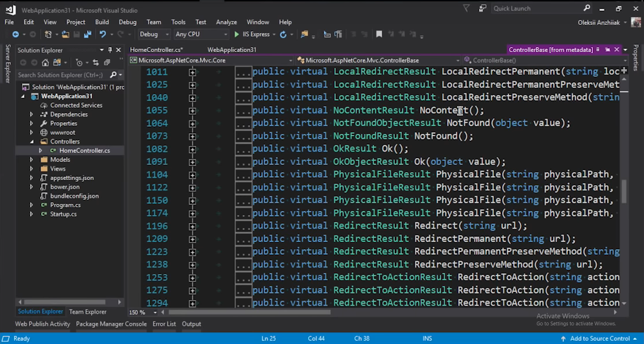Open the Debug menu
Viewport: 644px width, 344px height.
point(128,22)
